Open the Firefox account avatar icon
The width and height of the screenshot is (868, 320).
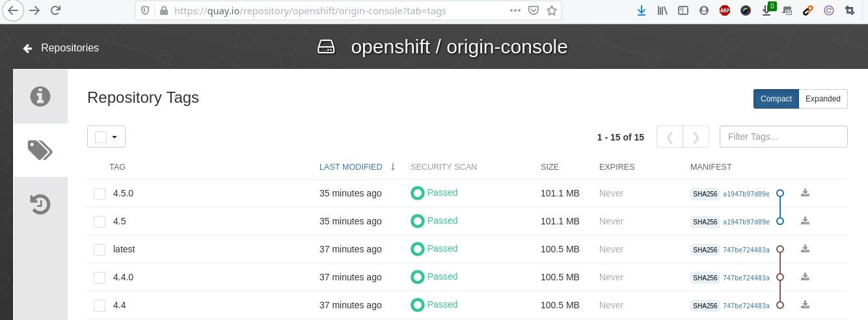703,10
